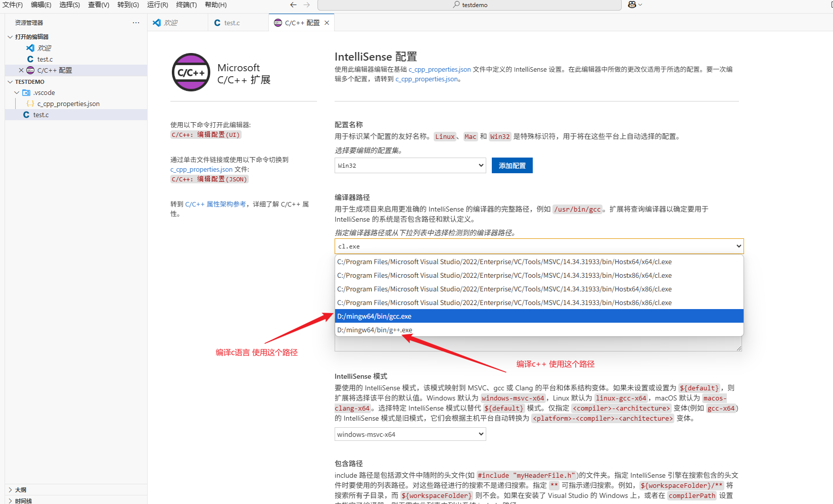The height and width of the screenshot is (504, 833).
Task: Select Hostx86/x64/cl.exe compiler path
Action: [x=539, y=275]
